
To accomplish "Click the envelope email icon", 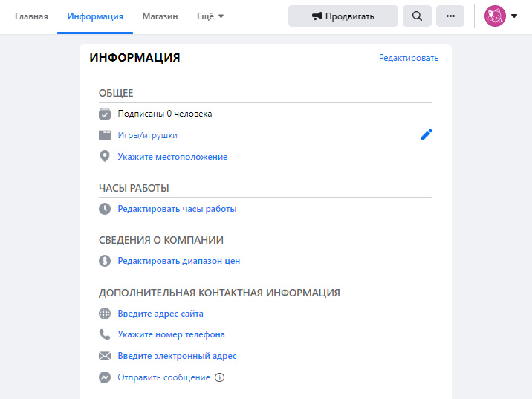I will (x=105, y=356).
